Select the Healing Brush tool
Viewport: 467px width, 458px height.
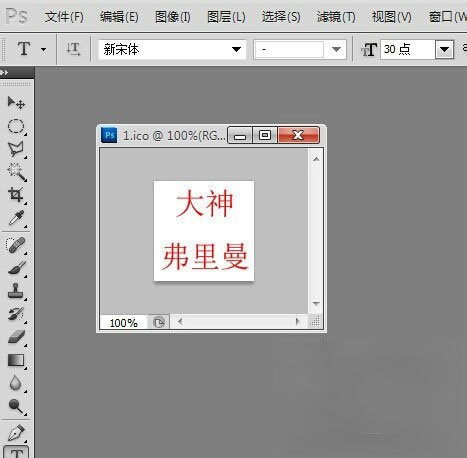tap(16, 245)
